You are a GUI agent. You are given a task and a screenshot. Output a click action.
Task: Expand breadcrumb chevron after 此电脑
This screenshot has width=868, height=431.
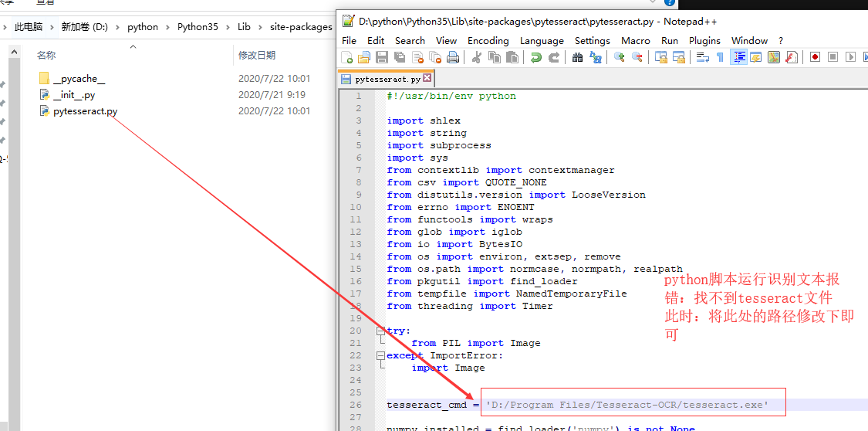[x=52, y=27]
